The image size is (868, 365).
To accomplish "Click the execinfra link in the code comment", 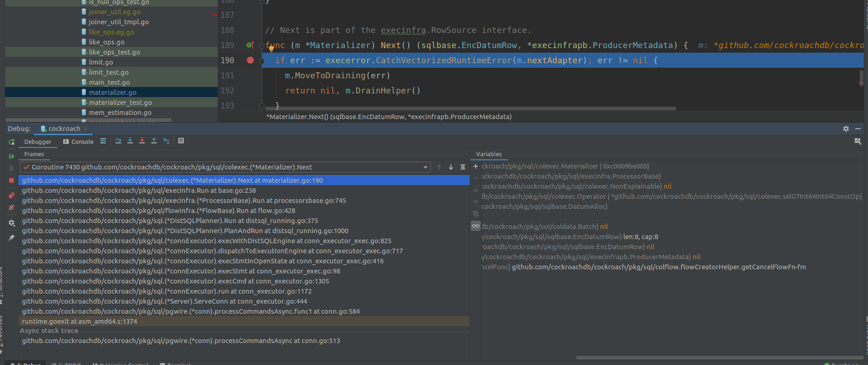I will click(x=403, y=30).
